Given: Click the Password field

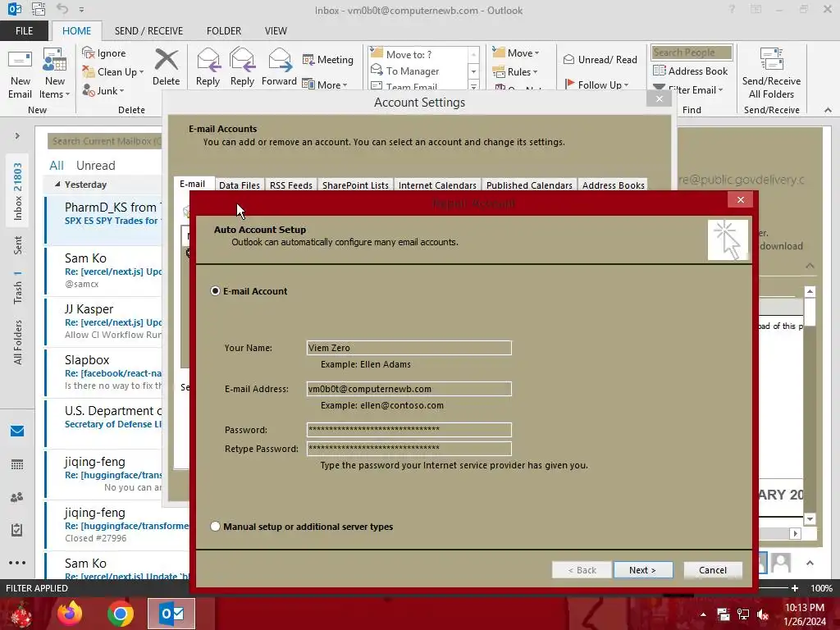Looking at the screenshot, I should [x=409, y=430].
